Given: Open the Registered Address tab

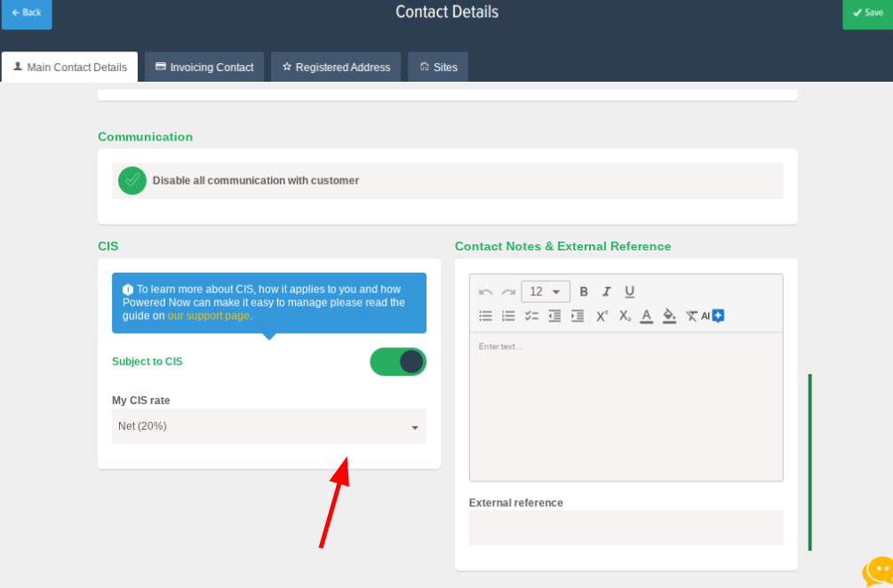Looking at the screenshot, I should tap(336, 68).
